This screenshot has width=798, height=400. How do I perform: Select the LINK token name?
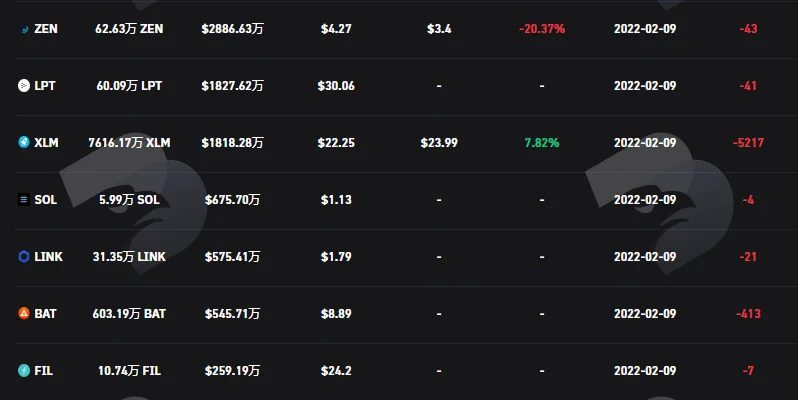click(48, 256)
